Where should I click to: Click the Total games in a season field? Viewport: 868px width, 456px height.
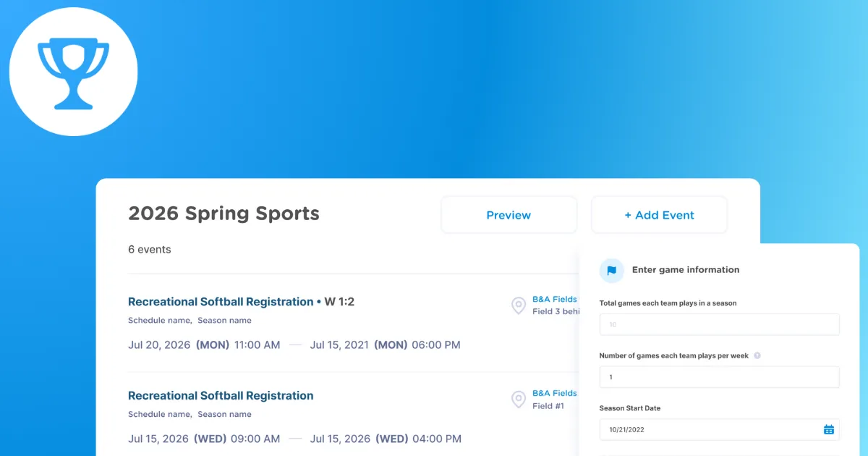tap(719, 324)
